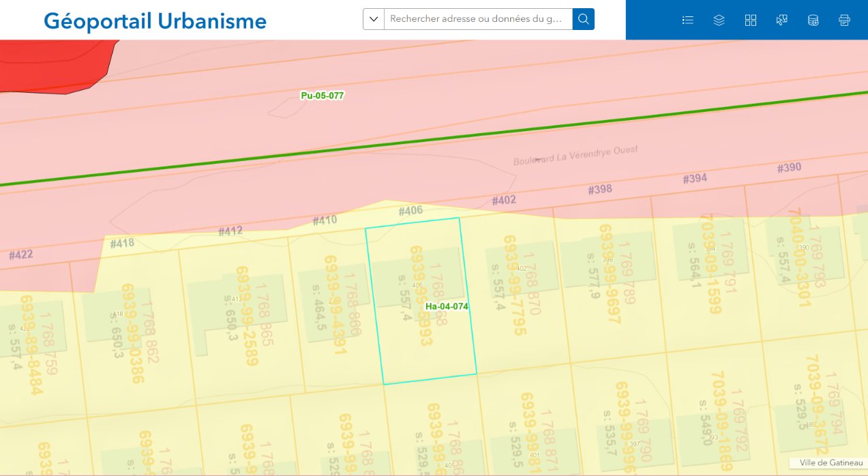The image size is (868, 476).
Task: Open the print tool
Action: pyautogui.click(x=844, y=20)
